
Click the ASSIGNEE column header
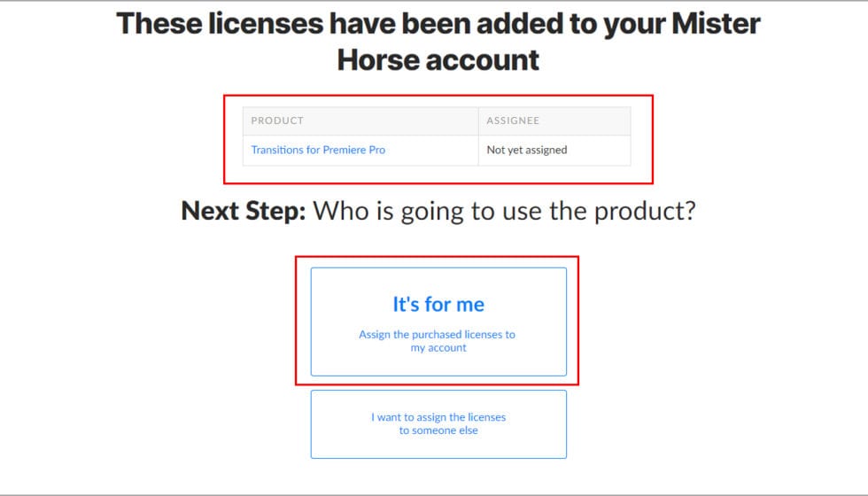click(513, 120)
